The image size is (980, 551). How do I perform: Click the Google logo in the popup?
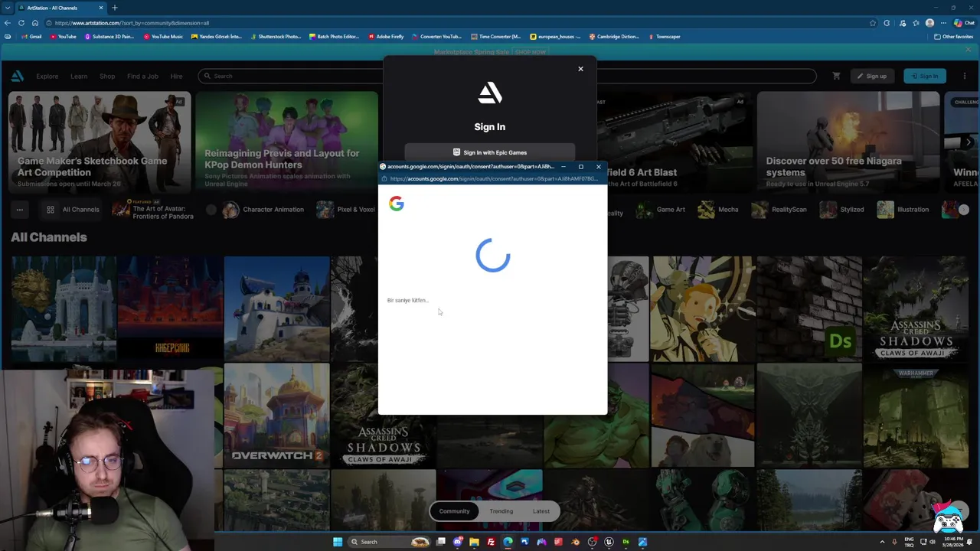coord(396,204)
